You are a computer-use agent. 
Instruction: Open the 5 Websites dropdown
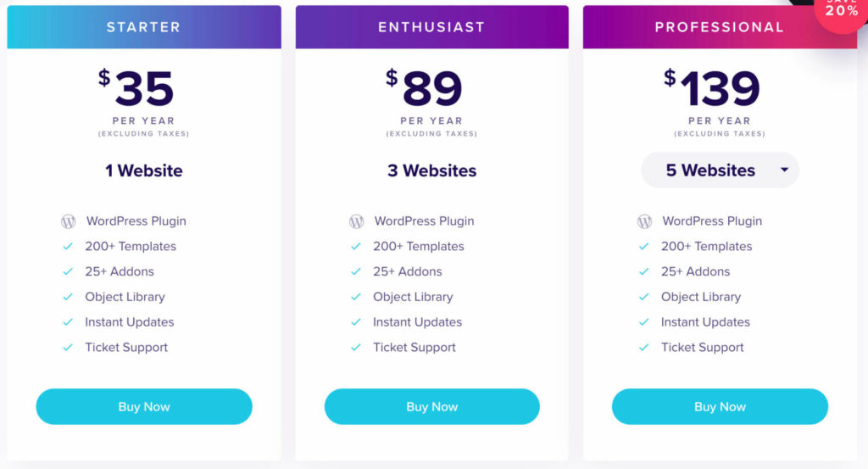[719, 170]
